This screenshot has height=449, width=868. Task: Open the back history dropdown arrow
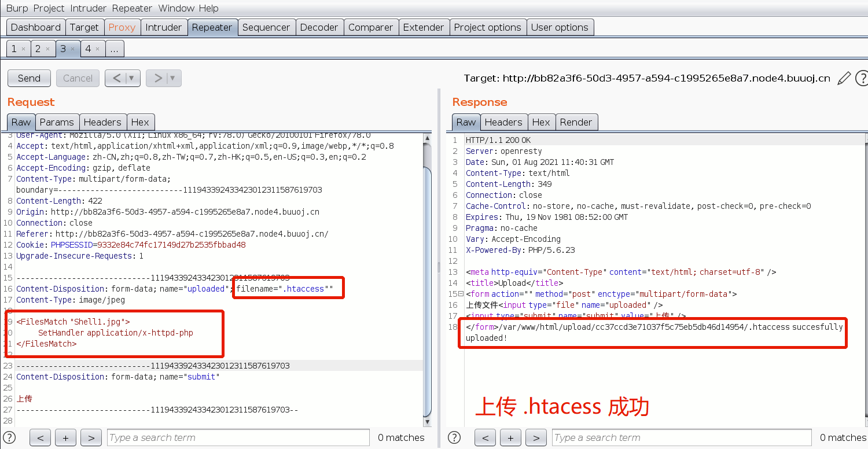[x=133, y=78]
